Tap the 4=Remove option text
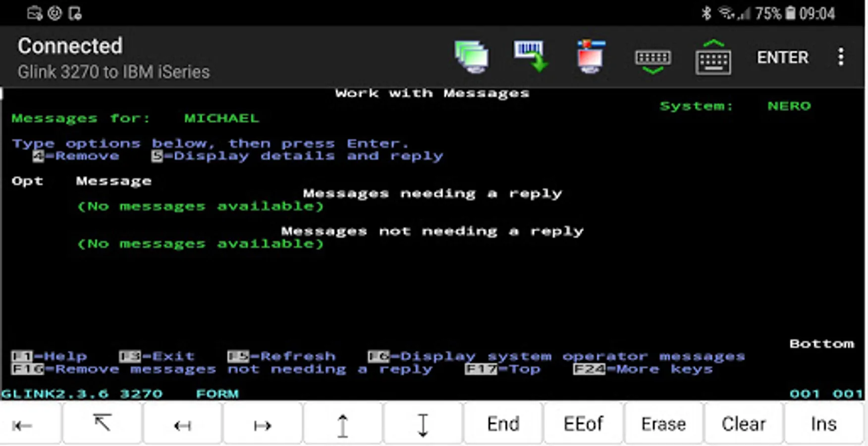Image resolution: width=868 pixels, height=446 pixels. pos(76,156)
